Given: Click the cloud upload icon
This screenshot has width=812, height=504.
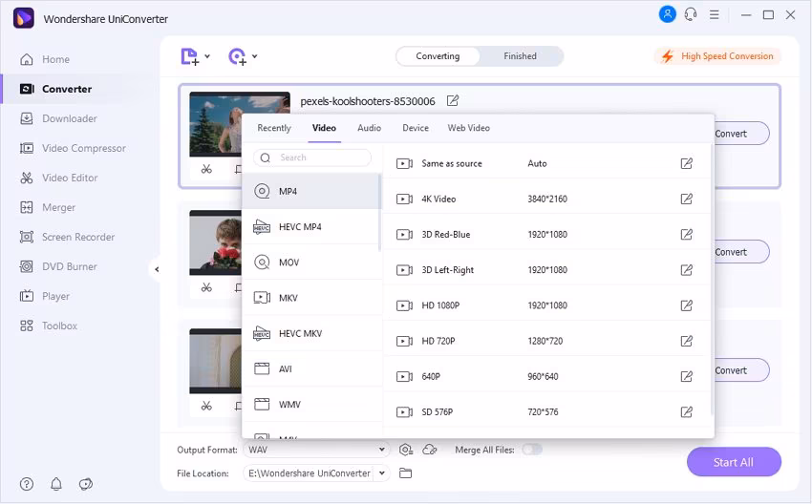Looking at the screenshot, I should tap(430, 450).
